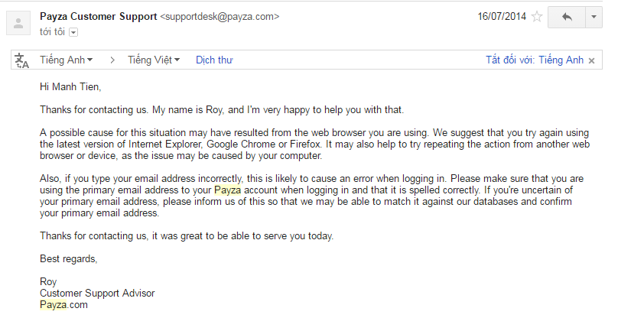Click the sender's profile avatar
The width and height of the screenshot is (644, 318).
coord(18,24)
